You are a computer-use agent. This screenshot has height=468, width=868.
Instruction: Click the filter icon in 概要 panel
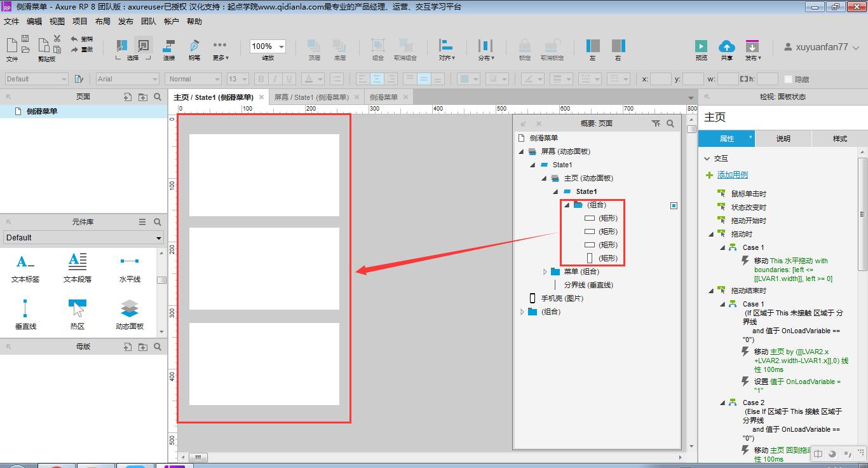pos(656,123)
